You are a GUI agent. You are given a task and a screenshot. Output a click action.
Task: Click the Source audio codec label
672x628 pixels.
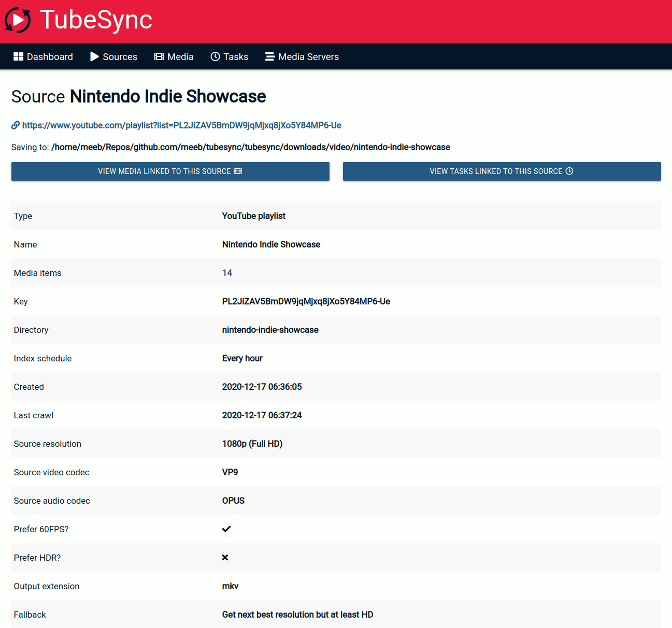tap(52, 501)
